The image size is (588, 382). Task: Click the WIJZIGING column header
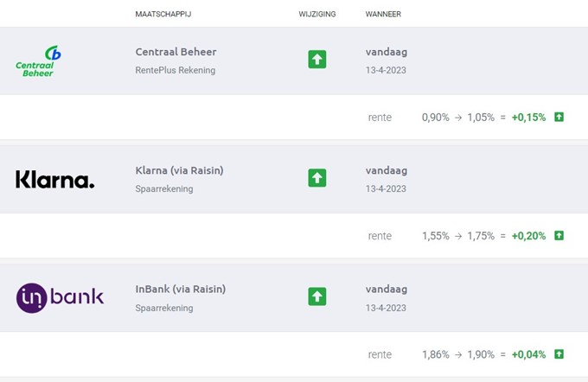point(316,14)
